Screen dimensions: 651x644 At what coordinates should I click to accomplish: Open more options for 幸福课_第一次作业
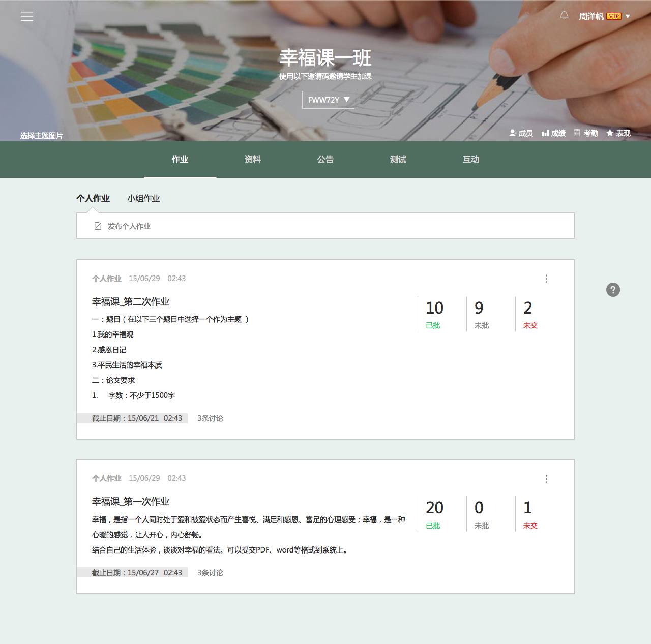click(x=546, y=479)
